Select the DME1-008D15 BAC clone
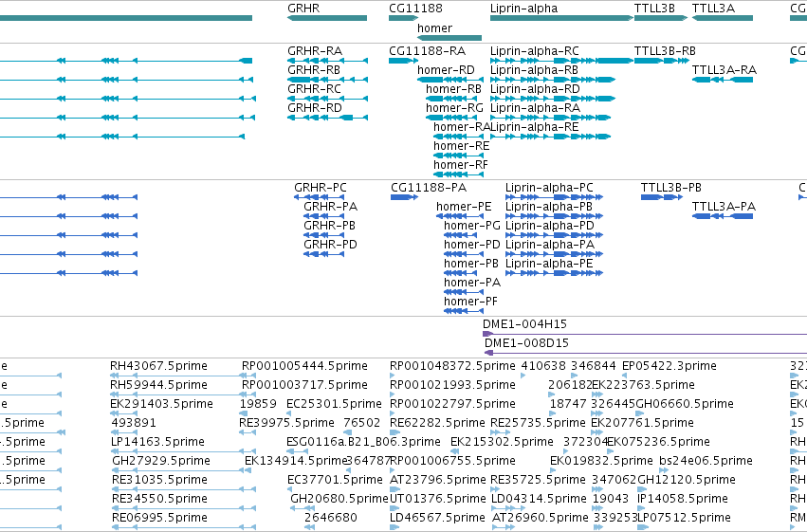Viewport: 807px width, 532px height. click(646, 353)
